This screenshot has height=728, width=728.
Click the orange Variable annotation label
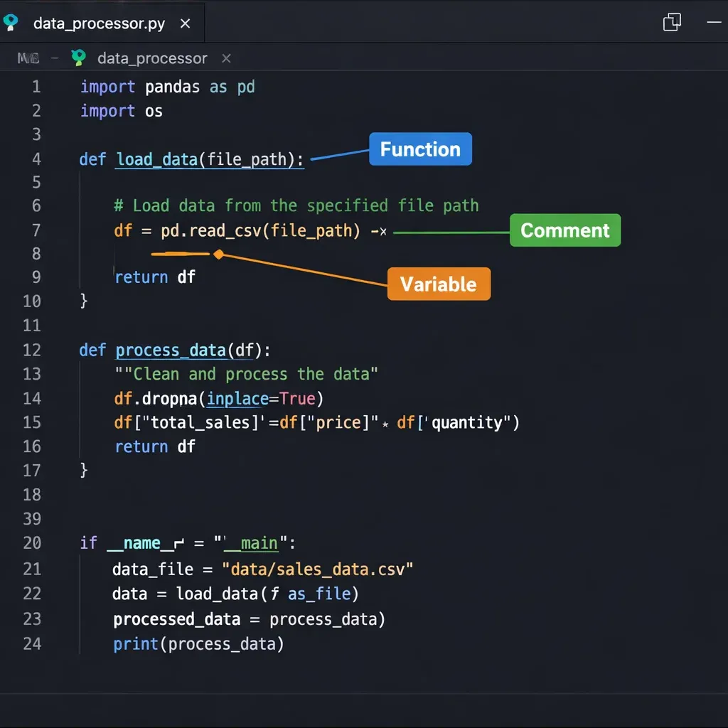pyautogui.click(x=439, y=284)
